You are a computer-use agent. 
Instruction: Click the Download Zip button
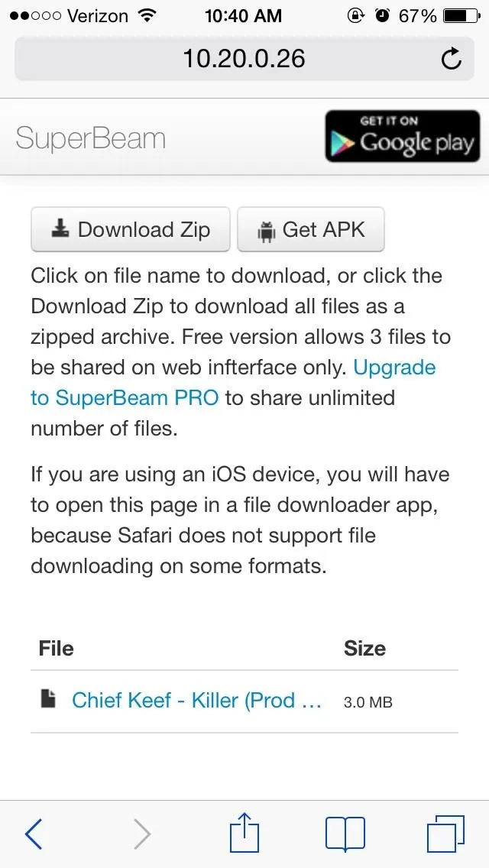coord(130,229)
